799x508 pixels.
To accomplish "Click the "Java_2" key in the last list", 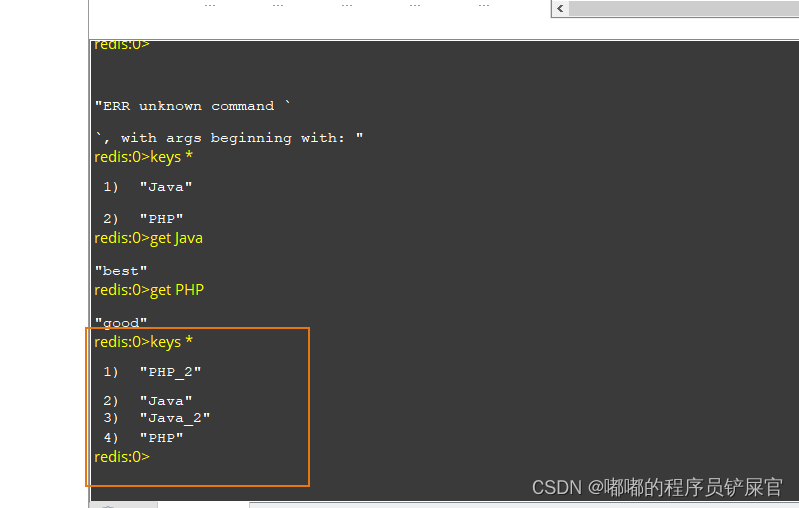I will 175,418.
